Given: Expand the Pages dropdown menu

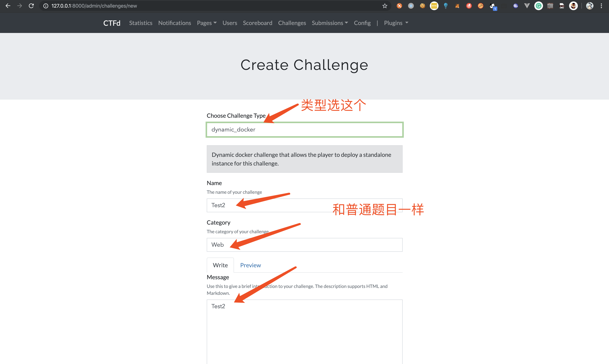Looking at the screenshot, I should [x=207, y=23].
